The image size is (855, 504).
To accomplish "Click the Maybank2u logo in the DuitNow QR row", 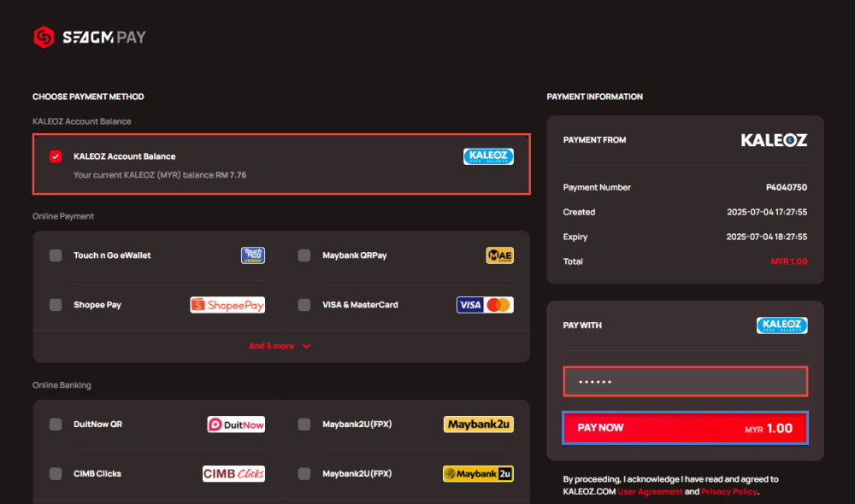I will tap(478, 425).
